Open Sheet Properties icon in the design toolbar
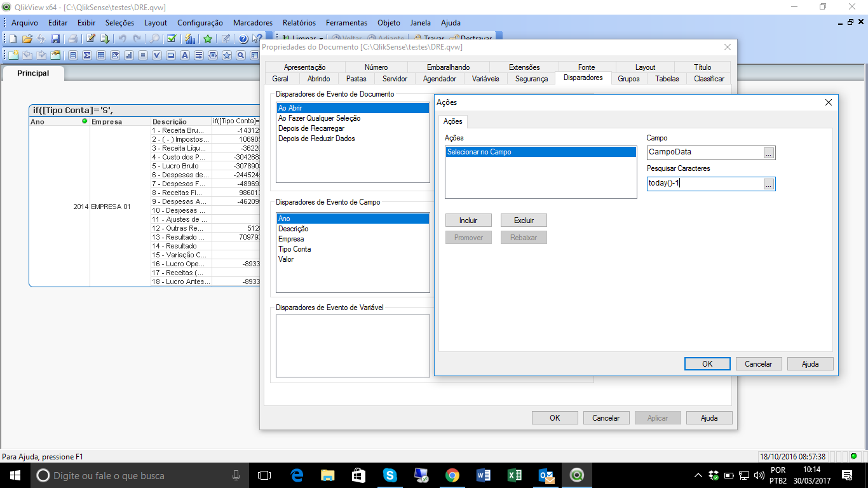Image resolution: width=868 pixels, height=488 pixels. [55, 55]
